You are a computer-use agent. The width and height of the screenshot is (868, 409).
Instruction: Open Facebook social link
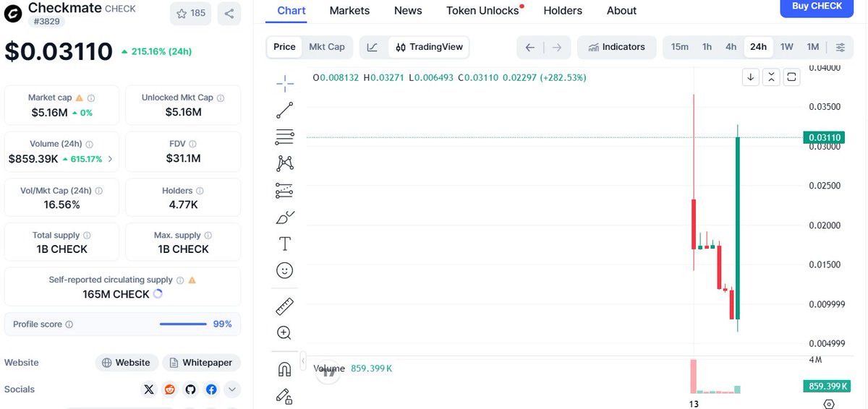(211, 389)
